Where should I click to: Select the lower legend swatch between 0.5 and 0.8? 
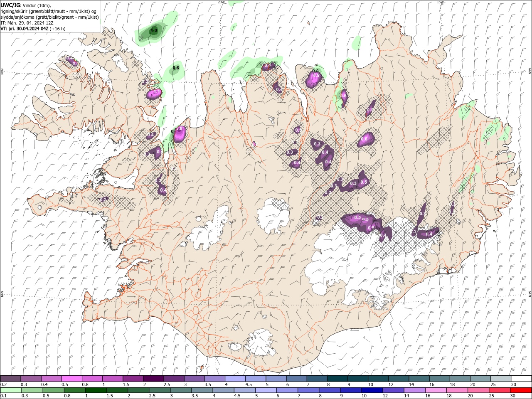click(x=53, y=390)
